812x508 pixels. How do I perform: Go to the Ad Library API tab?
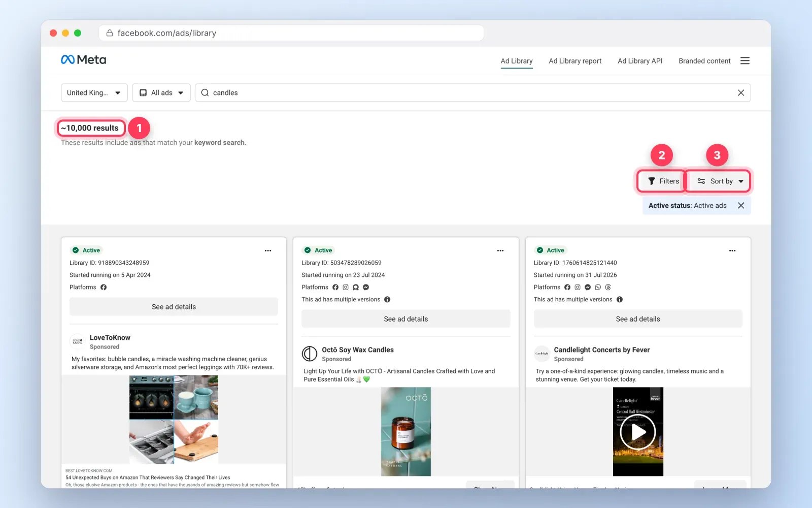point(640,61)
